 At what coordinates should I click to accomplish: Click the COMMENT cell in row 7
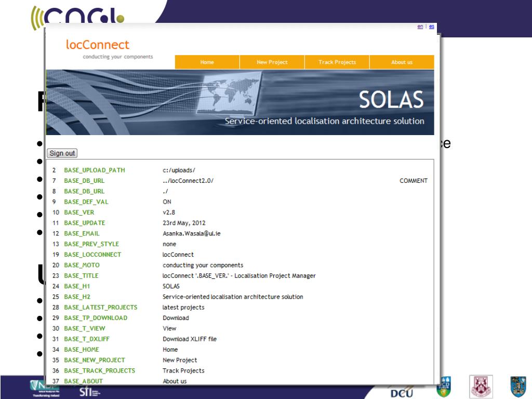pyautogui.click(x=413, y=181)
